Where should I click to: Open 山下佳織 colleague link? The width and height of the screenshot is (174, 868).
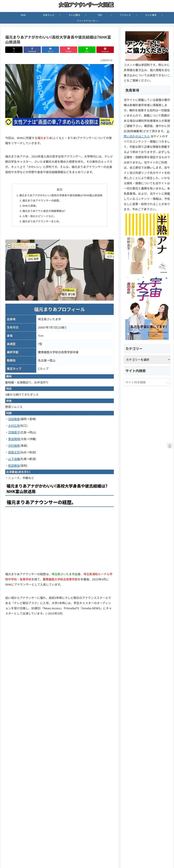[14, 459]
